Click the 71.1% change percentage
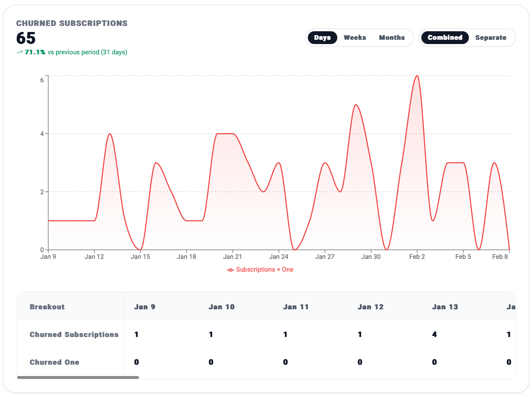This screenshot has width=532, height=397. click(35, 52)
